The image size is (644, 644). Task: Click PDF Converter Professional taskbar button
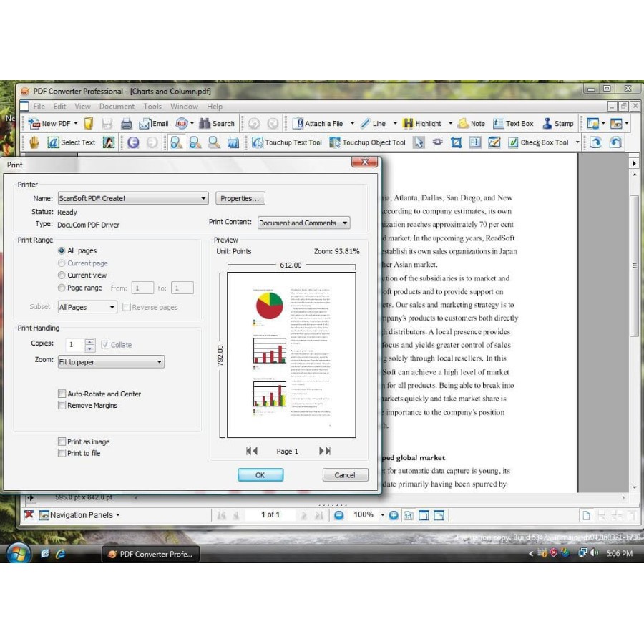pos(151,554)
